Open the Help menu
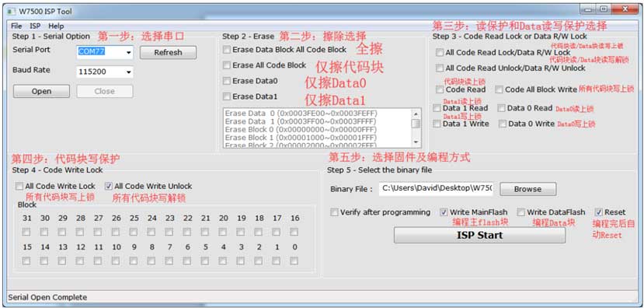Viewport: 644px width, 308px height. (56, 26)
